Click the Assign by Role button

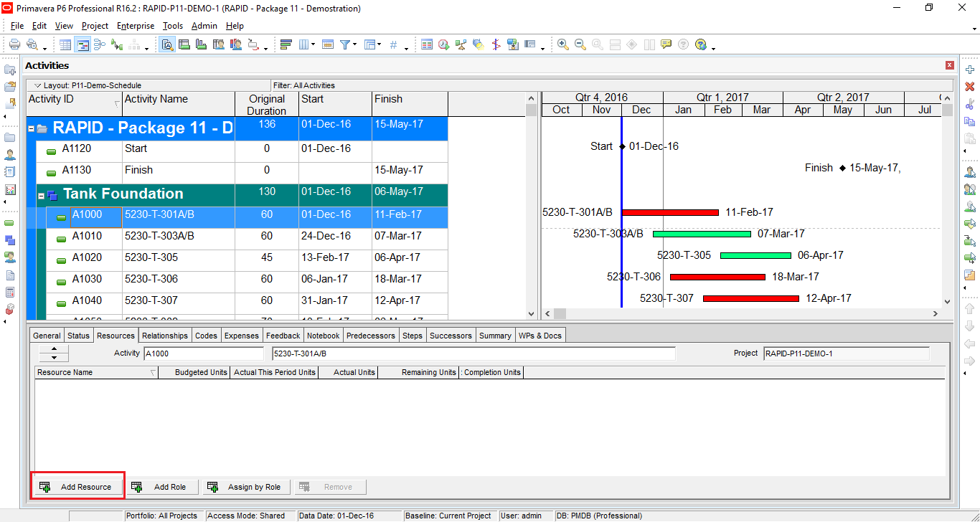pyautogui.click(x=246, y=487)
